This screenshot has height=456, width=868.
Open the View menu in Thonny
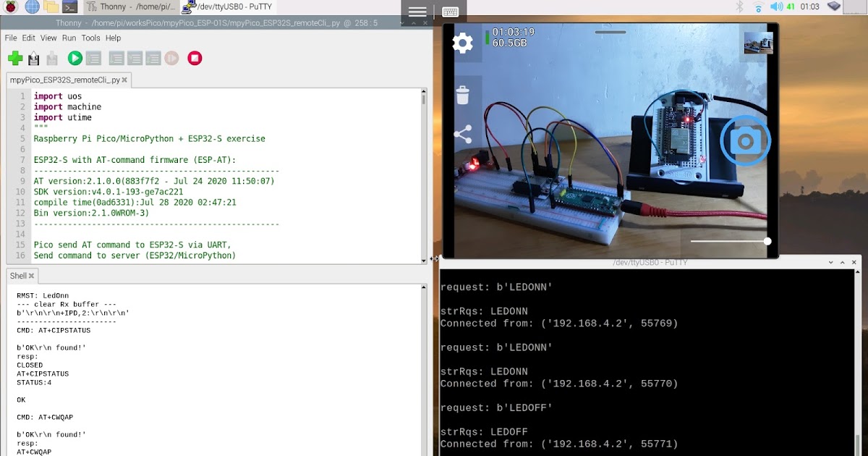[x=48, y=38]
